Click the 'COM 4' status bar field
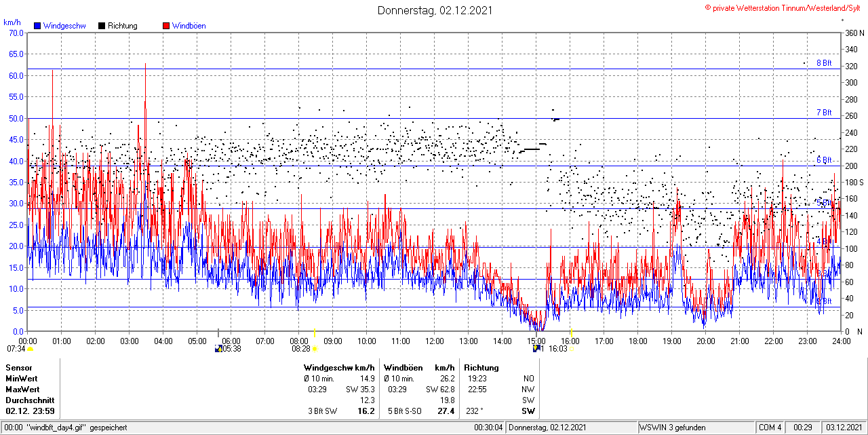The image size is (868, 435). click(x=770, y=428)
